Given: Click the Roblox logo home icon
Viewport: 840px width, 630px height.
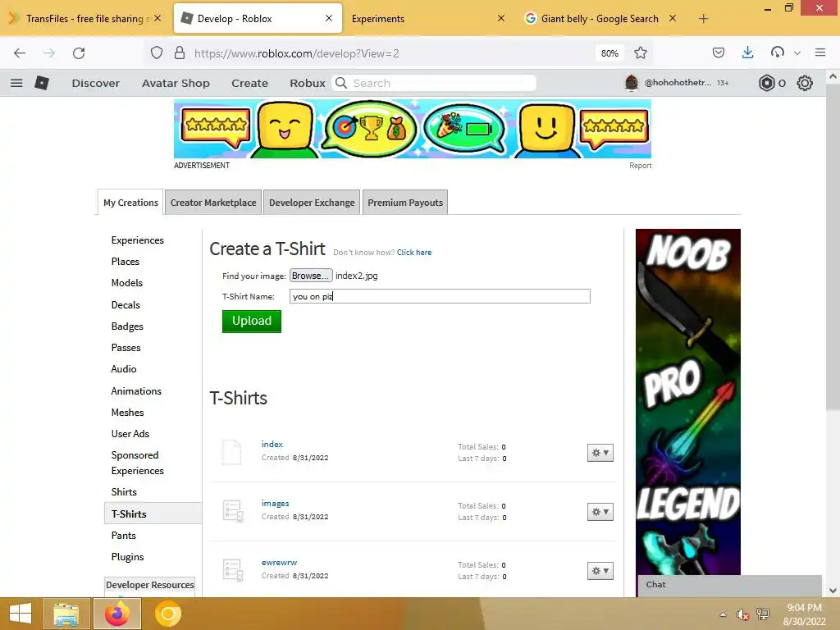Looking at the screenshot, I should (42, 83).
